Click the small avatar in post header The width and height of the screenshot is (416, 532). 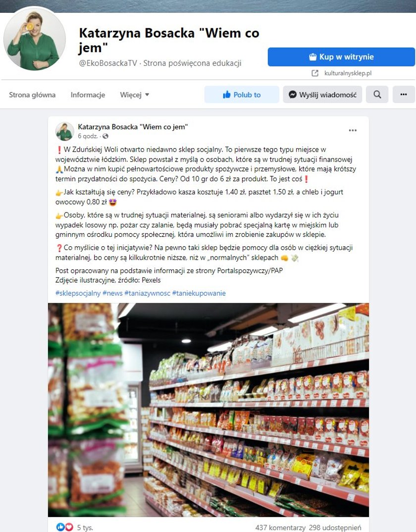[x=64, y=131]
